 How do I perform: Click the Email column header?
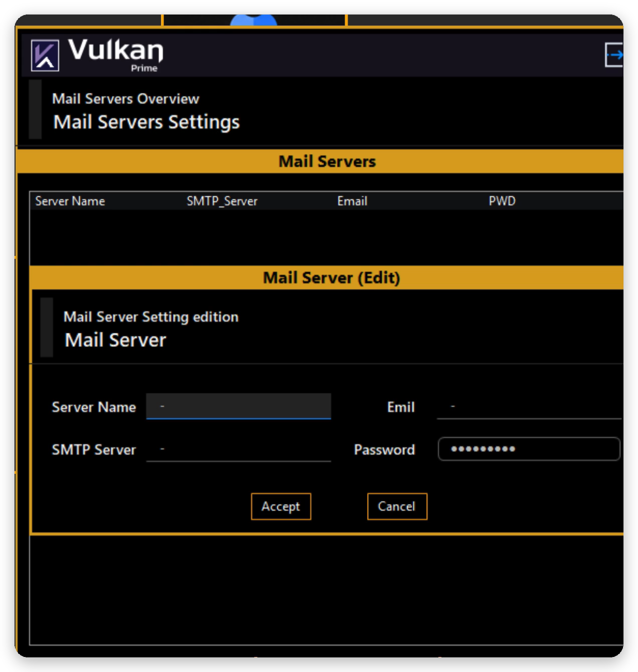(x=352, y=201)
